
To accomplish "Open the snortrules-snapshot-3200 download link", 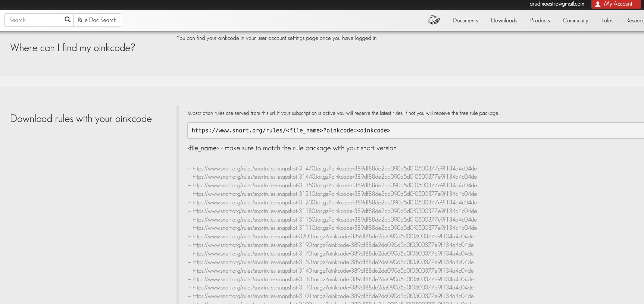I will [x=333, y=236].
